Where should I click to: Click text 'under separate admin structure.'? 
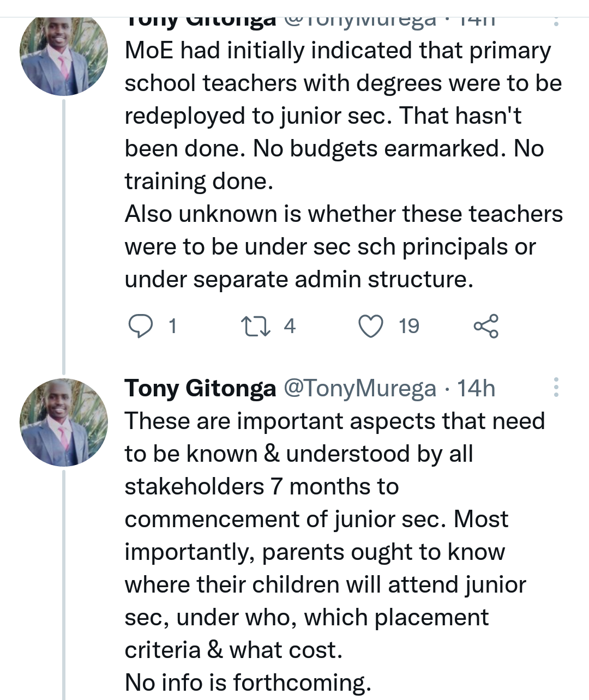coord(299,279)
